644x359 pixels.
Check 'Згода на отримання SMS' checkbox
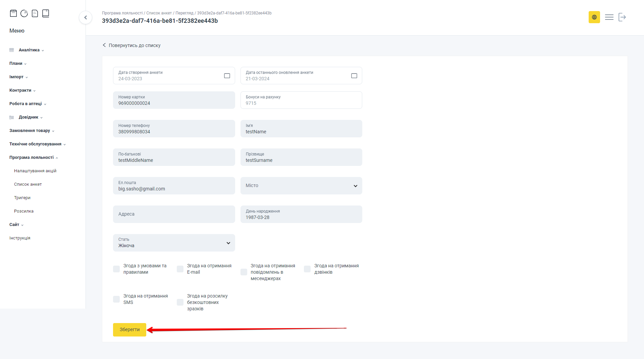[x=116, y=299]
